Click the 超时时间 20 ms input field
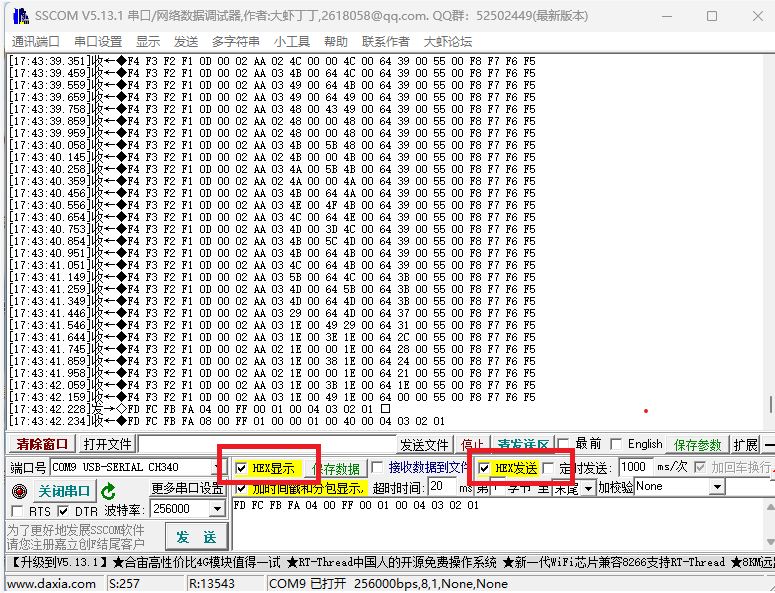This screenshot has height=593, width=775. [441, 486]
